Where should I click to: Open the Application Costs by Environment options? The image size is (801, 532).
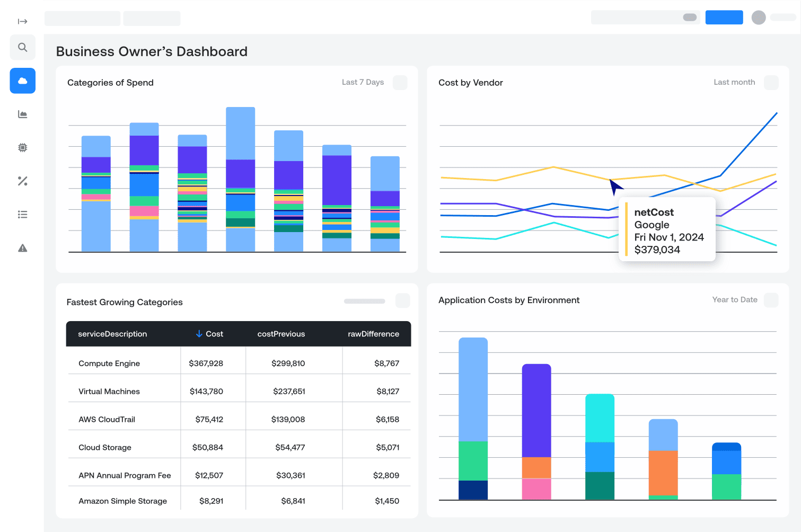click(x=771, y=300)
